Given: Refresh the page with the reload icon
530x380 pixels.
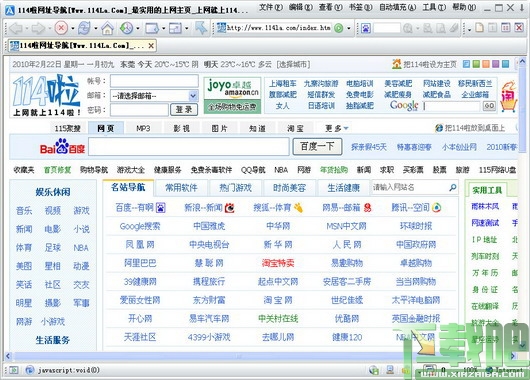Looking at the screenshot, I should pyautogui.click(x=84, y=28).
